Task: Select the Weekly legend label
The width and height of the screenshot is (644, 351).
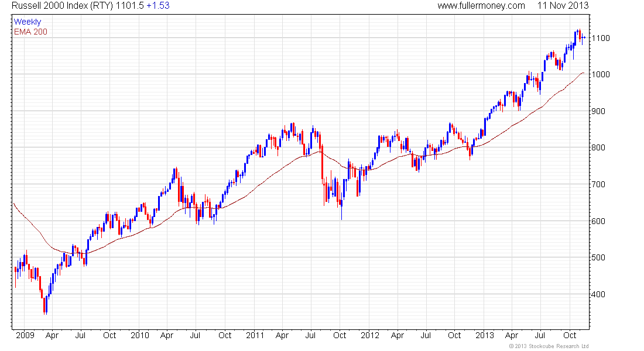Action: (28, 22)
